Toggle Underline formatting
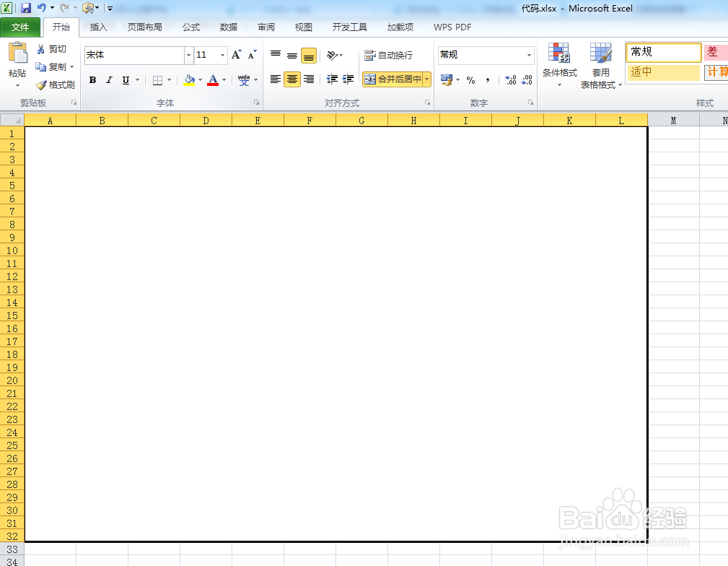Screen dimensions: 728x566 click(126, 80)
